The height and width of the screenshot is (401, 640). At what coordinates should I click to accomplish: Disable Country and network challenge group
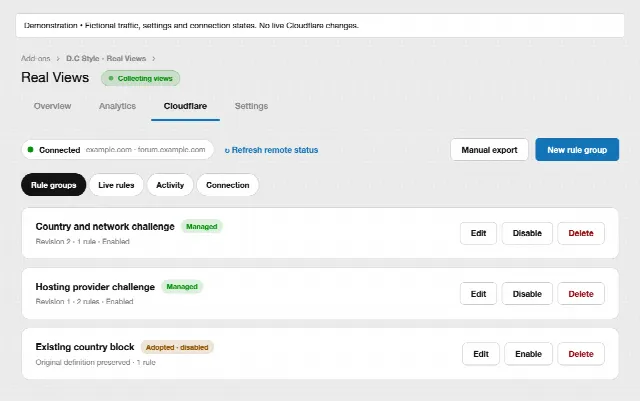point(527,233)
